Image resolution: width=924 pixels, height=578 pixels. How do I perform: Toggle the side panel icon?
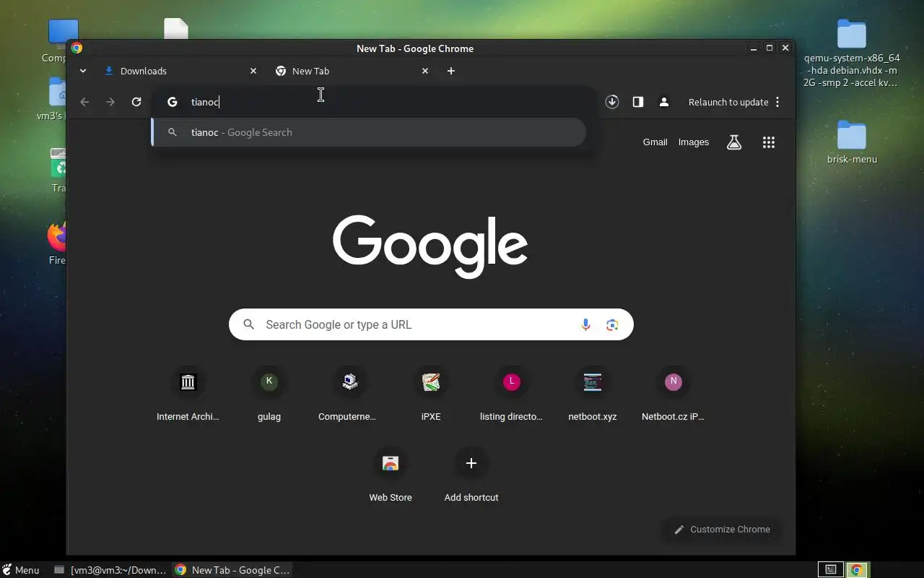click(x=638, y=102)
